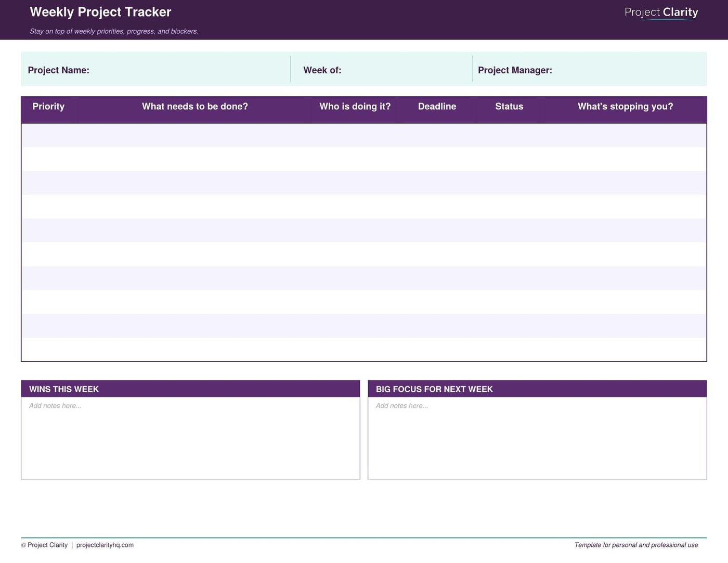This screenshot has height=563, width=728.
Task: Select the "Status" column header
Action: [x=509, y=107]
